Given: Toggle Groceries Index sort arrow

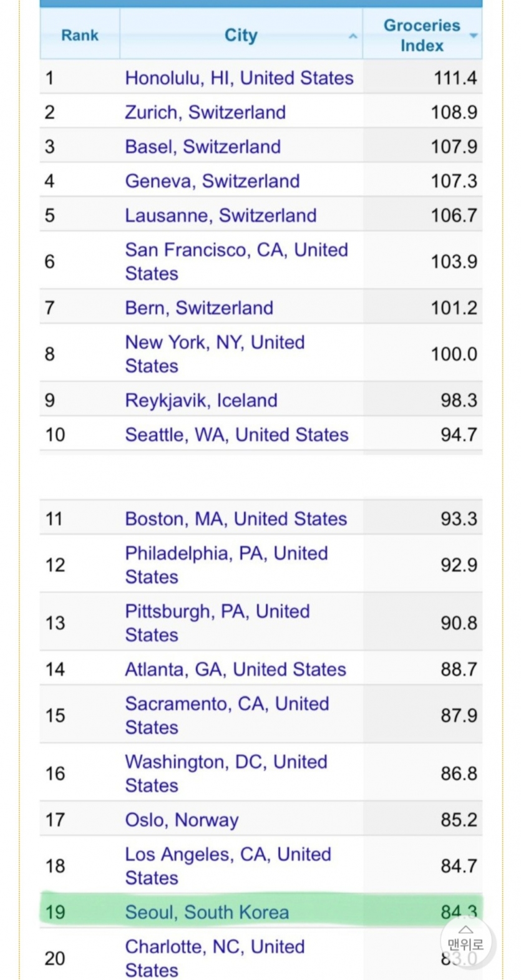Looking at the screenshot, I should click(x=474, y=36).
